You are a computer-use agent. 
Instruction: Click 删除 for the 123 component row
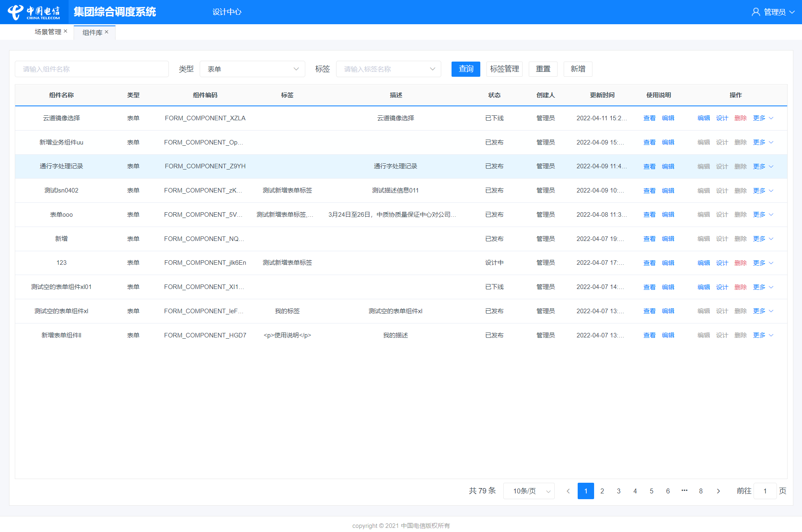[x=740, y=263]
